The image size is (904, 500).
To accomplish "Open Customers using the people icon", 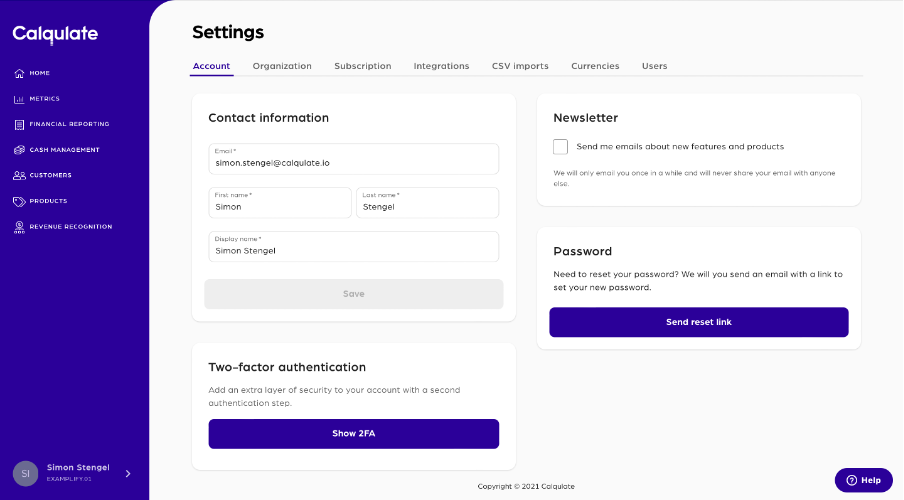I will [x=19, y=175].
